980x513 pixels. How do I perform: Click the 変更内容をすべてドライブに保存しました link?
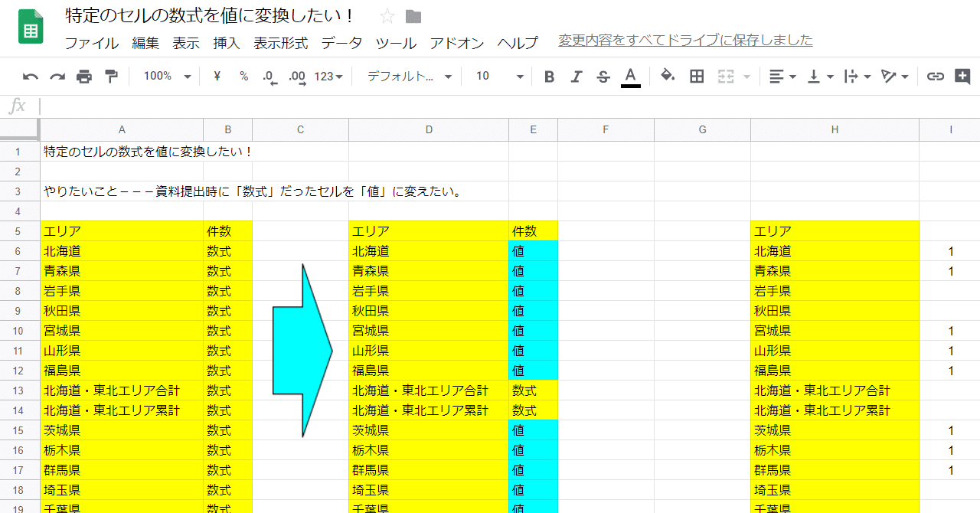click(685, 41)
